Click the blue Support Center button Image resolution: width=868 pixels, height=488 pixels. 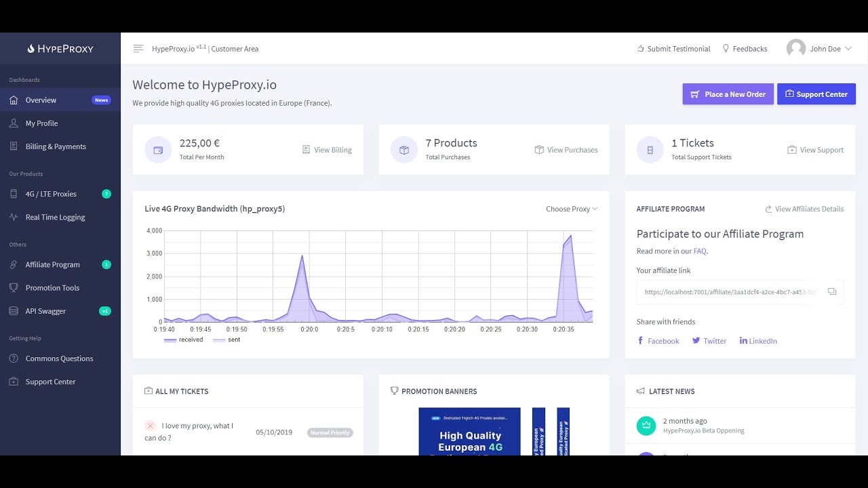[x=816, y=94]
